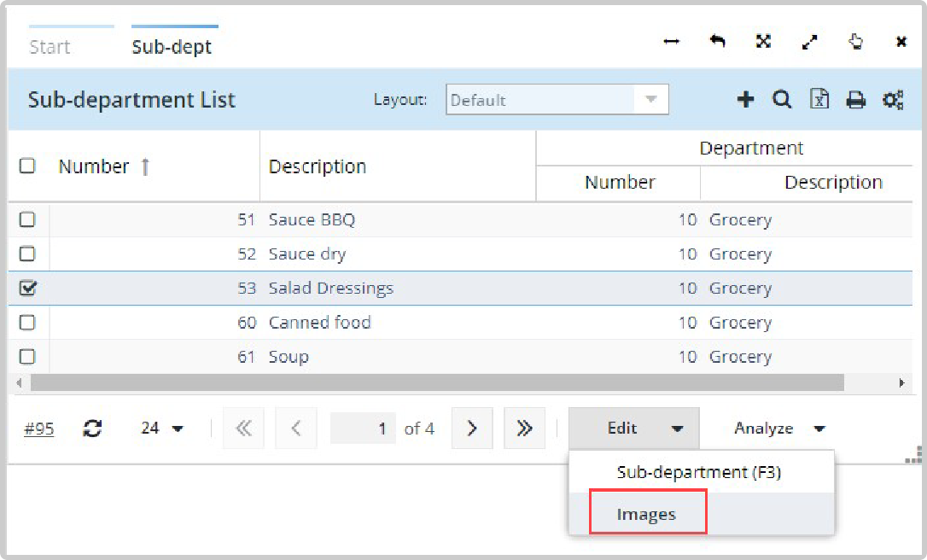Open the settings gears icon
Screen dimensions: 927x560
(x=893, y=100)
